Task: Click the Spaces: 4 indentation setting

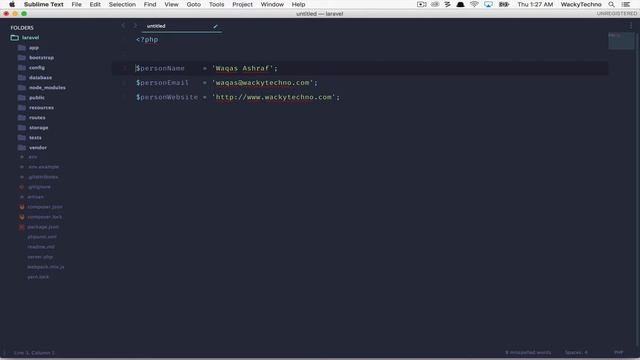Action: pos(576,352)
